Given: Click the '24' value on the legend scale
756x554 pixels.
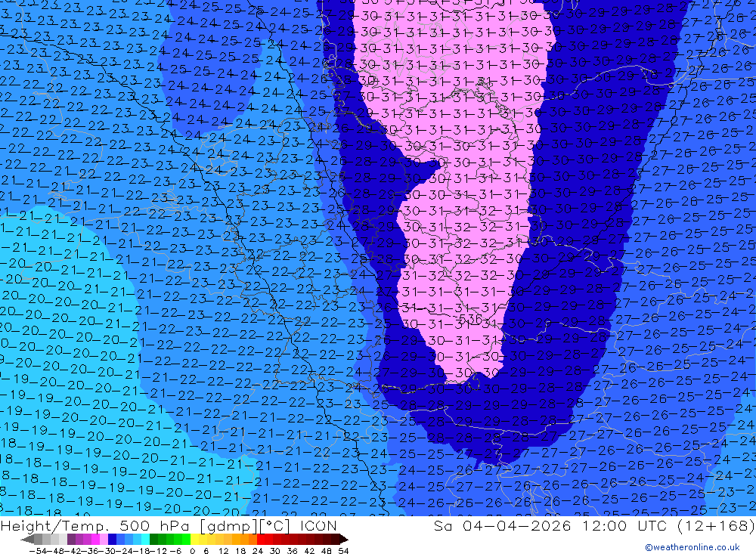Looking at the screenshot, I should [x=258, y=551].
